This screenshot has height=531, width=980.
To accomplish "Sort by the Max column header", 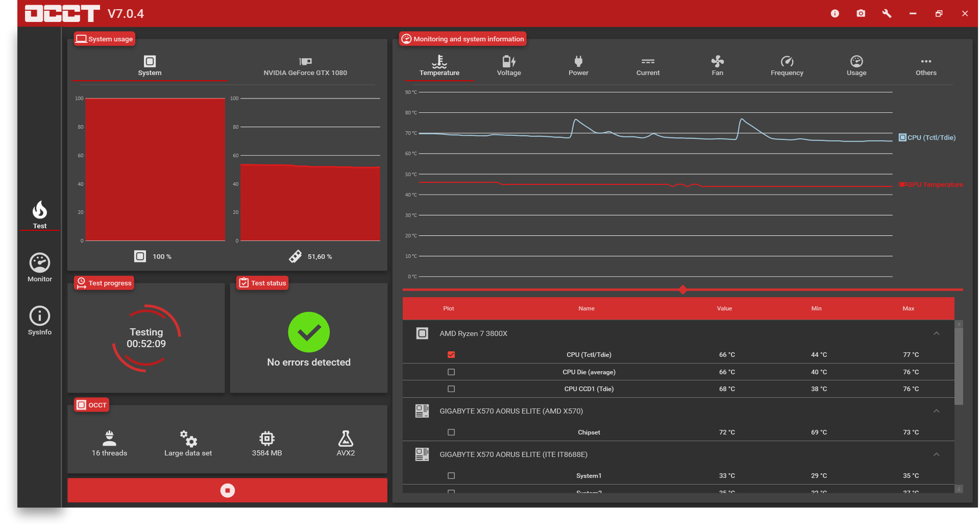I will (908, 308).
